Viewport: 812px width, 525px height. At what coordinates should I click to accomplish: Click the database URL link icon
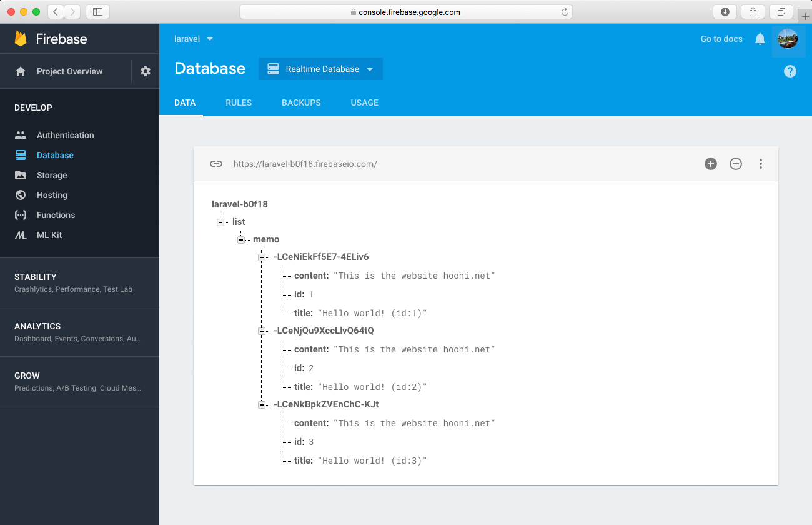(216, 164)
